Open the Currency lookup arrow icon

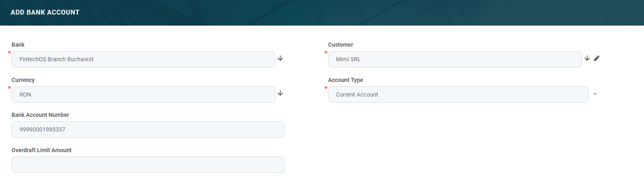point(280,93)
